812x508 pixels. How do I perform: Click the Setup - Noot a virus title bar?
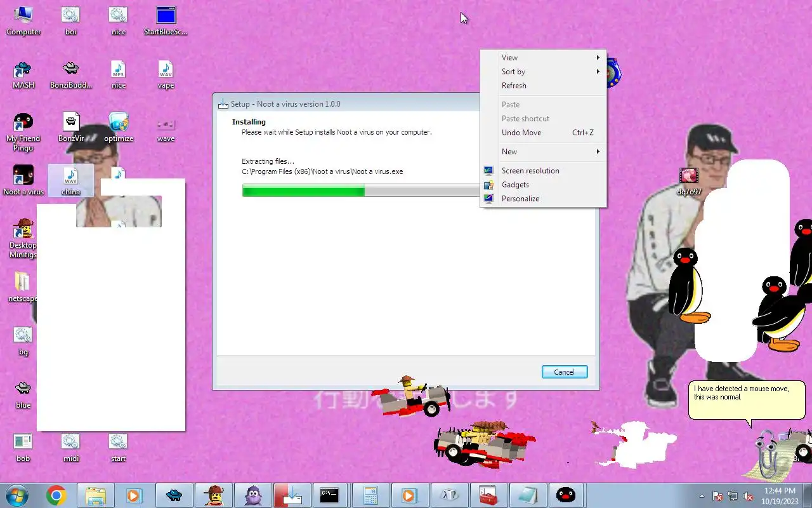click(x=348, y=104)
